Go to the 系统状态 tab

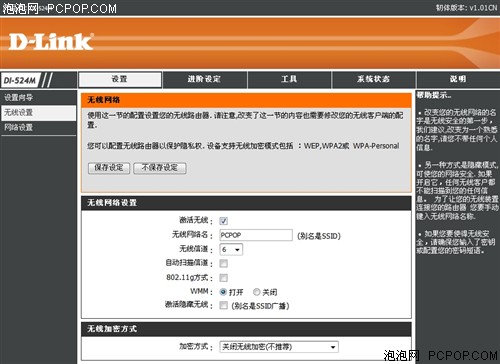pyautogui.click(x=373, y=79)
